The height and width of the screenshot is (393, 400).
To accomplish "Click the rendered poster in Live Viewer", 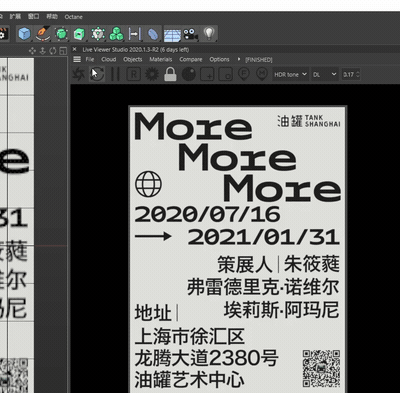I will (238, 249).
